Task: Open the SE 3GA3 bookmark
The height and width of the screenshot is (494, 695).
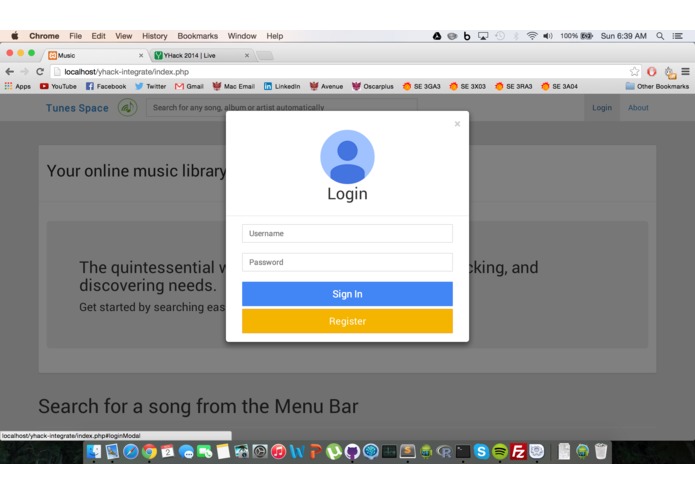Action: [x=422, y=86]
